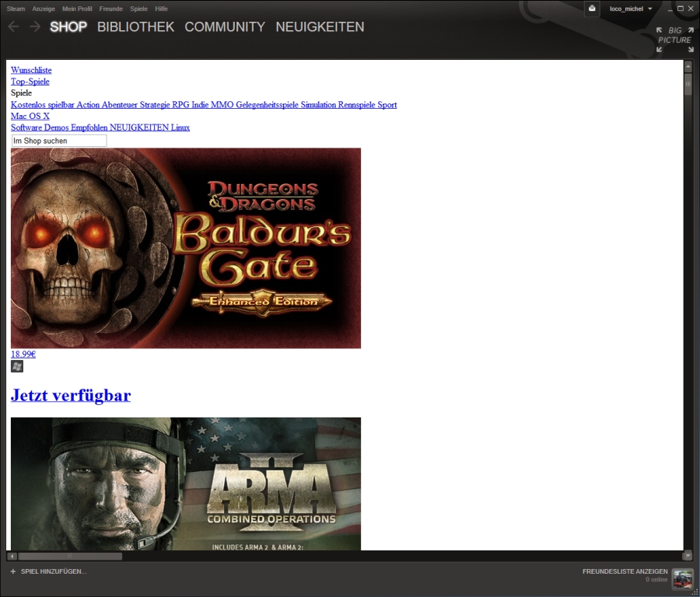Click the friend avatar at bottom right
This screenshot has width=700, height=597.
pos(683,578)
